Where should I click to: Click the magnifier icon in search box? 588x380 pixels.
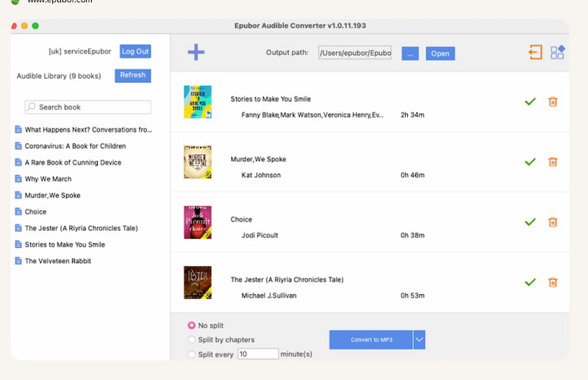[32, 107]
